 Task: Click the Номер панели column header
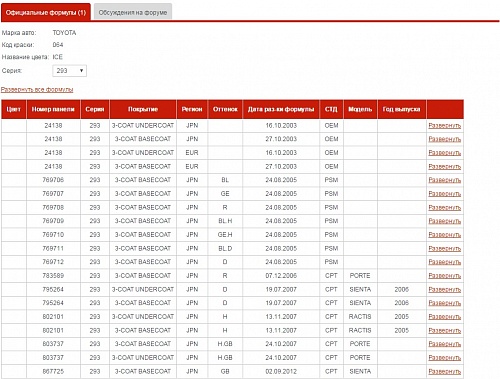53,109
